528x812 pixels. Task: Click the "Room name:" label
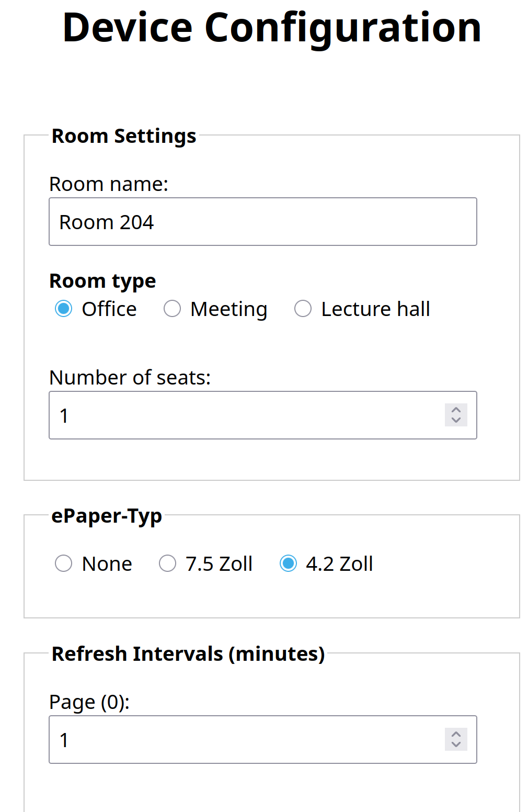tap(109, 184)
